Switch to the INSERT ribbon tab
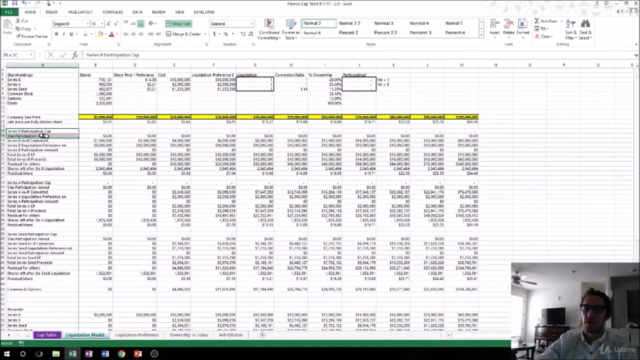640x360 pixels. (51, 12)
